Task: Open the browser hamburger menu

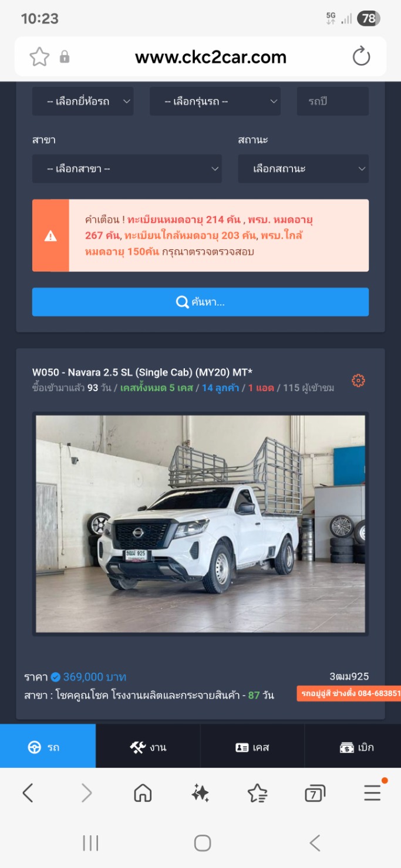Action: (372, 793)
